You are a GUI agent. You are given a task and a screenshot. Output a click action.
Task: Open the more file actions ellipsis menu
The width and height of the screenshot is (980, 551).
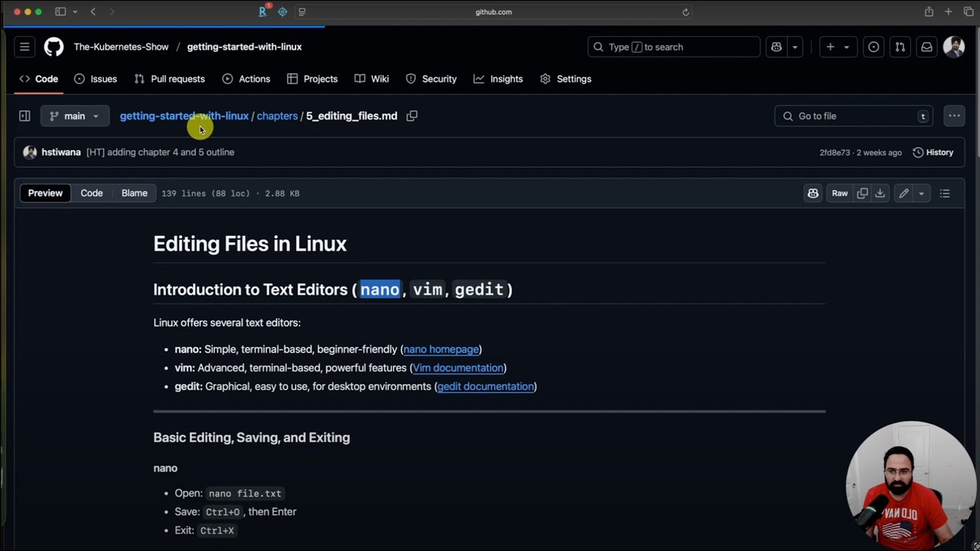tap(954, 116)
